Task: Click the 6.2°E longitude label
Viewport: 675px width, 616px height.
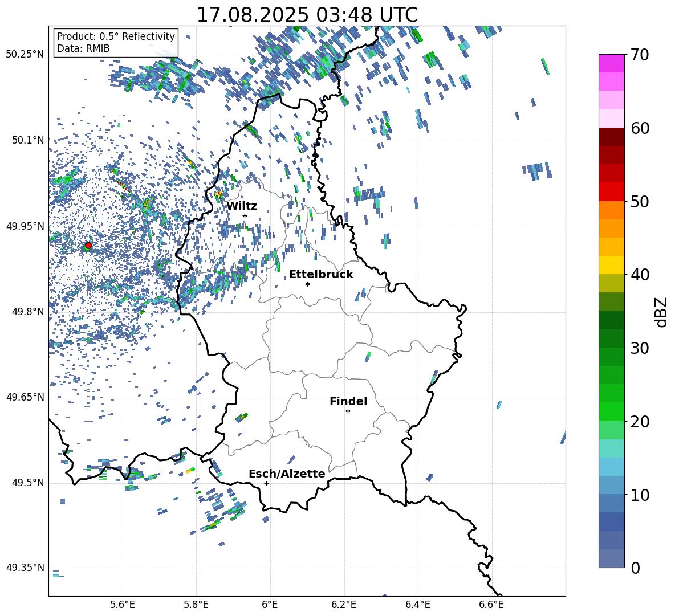Action: (x=344, y=605)
